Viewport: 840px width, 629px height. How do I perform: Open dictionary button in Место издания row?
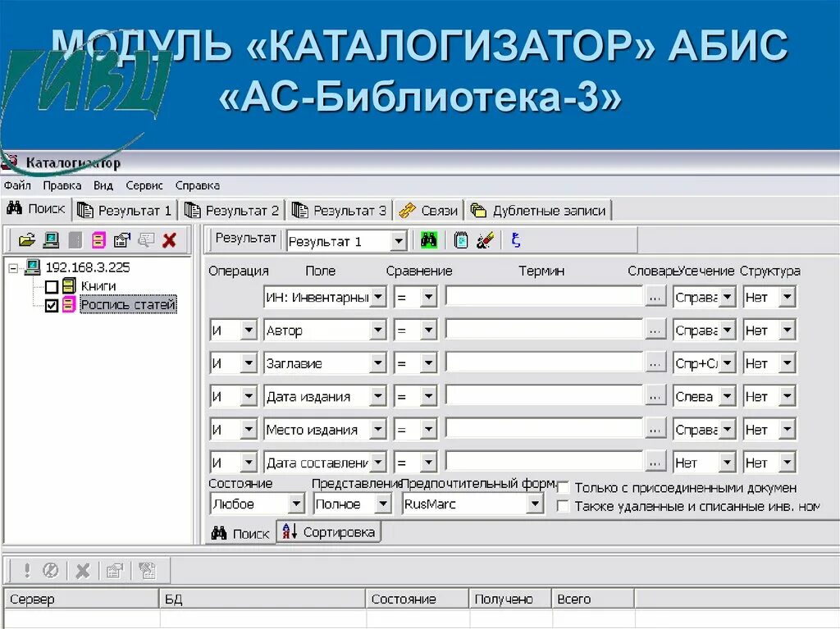pyautogui.click(x=655, y=430)
